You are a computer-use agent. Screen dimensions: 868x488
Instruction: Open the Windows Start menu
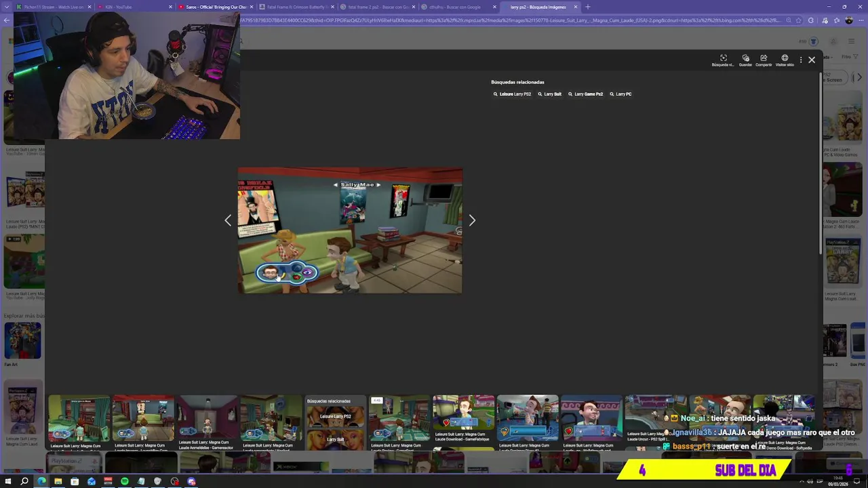click(x=8, y=481)
